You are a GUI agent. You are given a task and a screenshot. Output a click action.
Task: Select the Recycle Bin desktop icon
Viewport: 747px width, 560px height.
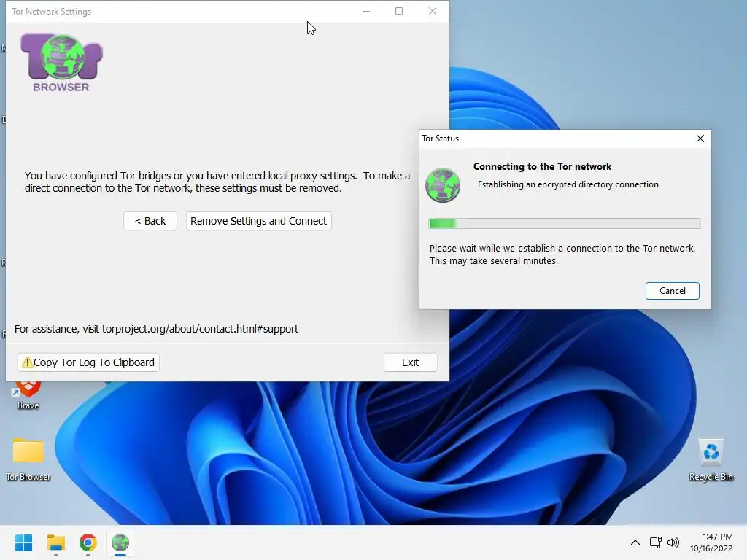tap(711, 459)
